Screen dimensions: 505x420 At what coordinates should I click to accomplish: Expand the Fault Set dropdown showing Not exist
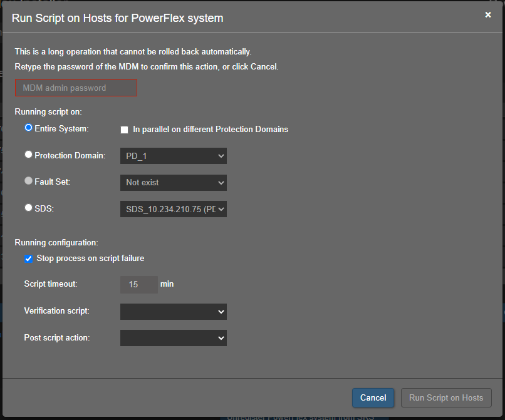click(173, 182)
